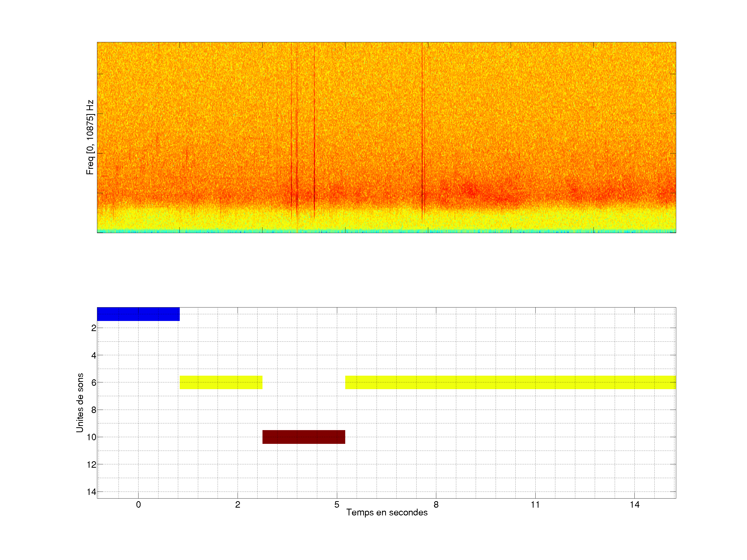Click the x-axis tick label 11
The width and height of the screenshot is (747, 560).
535,505
